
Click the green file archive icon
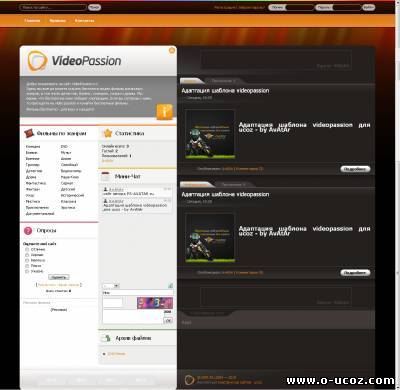[x=106, y=338]
